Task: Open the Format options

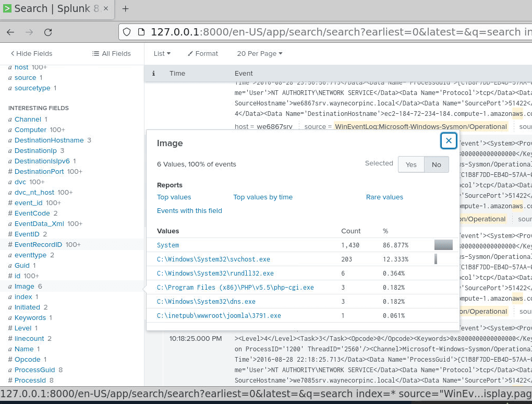Action: click(203, 54)
